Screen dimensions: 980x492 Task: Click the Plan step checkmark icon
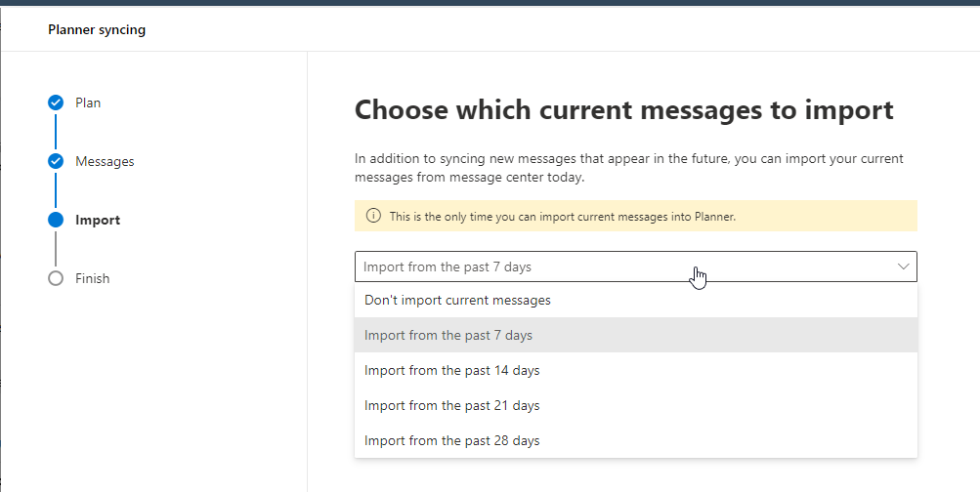(56, 102)
